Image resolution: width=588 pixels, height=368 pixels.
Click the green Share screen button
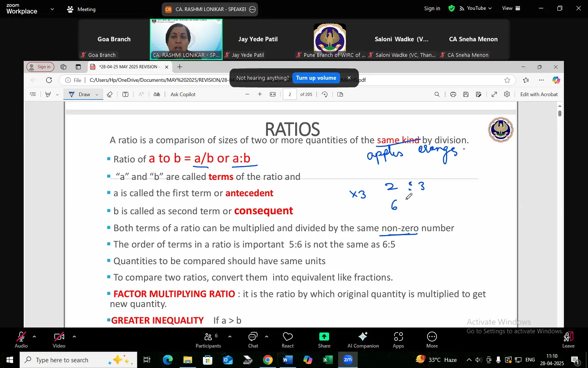[324, 340]
